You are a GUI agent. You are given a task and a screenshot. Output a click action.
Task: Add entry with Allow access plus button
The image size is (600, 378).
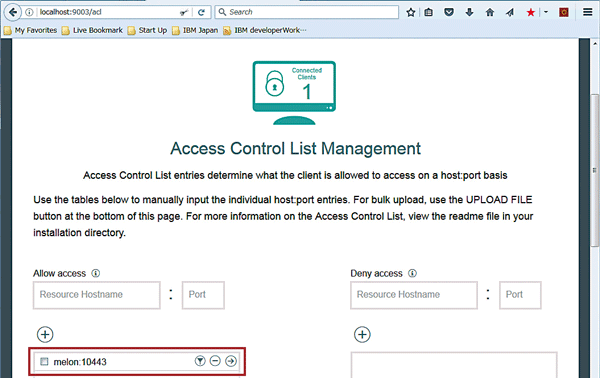click(x=45, y=335)
